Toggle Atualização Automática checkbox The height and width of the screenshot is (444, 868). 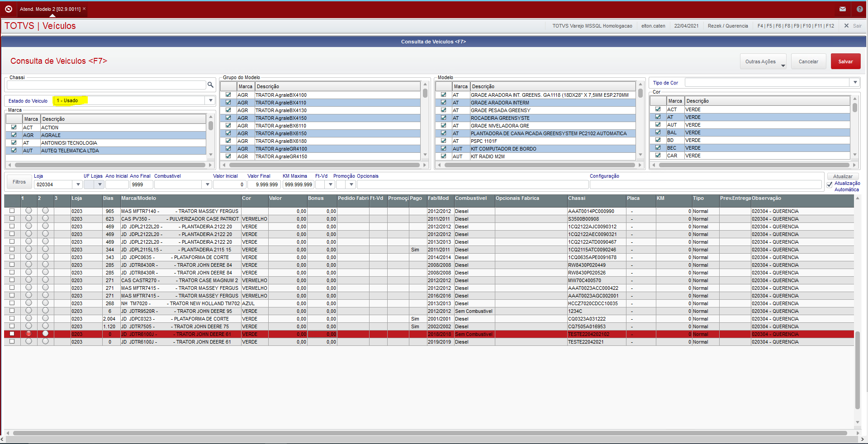tap(830, 184)
